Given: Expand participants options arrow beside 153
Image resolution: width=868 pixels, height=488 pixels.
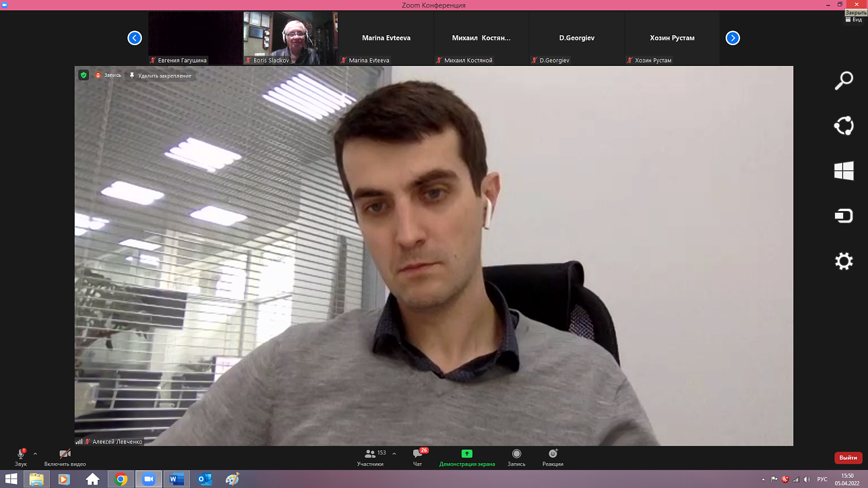Looking at the screenshot, I should tap(394, 453).
